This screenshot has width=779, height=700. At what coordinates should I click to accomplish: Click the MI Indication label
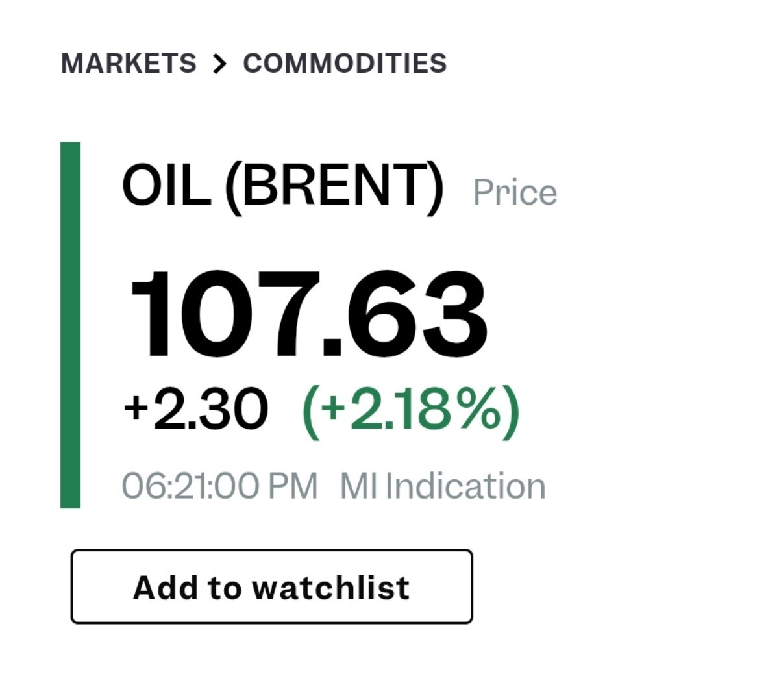click(x=442, y=486)
